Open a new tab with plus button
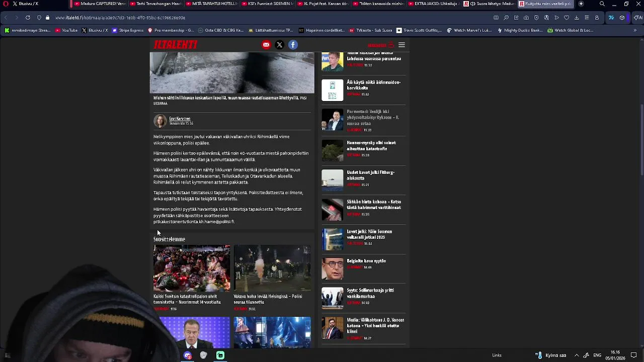The height and width of the screenshot is (362, 644). tap(581, 4)
